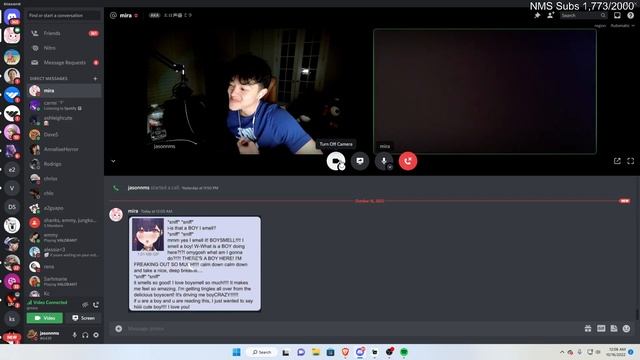Open Brave browser from taskbar

pos(345,352)
